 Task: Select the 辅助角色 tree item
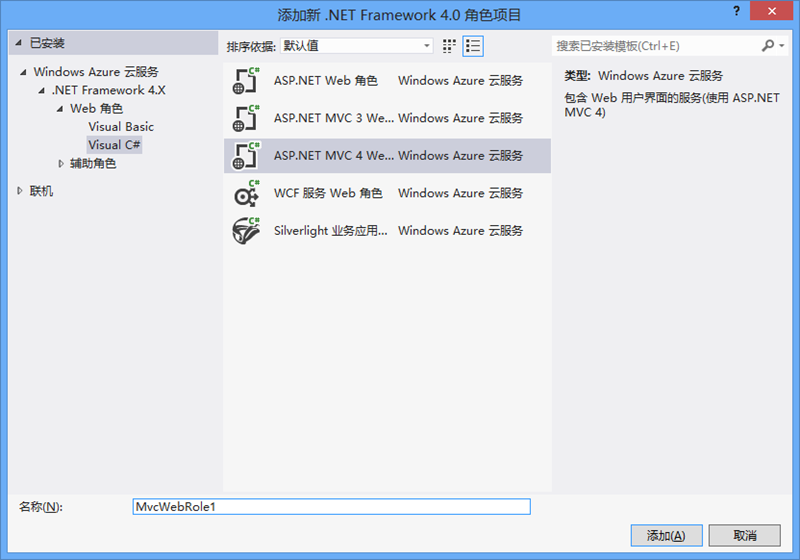[x=93, y=163]
